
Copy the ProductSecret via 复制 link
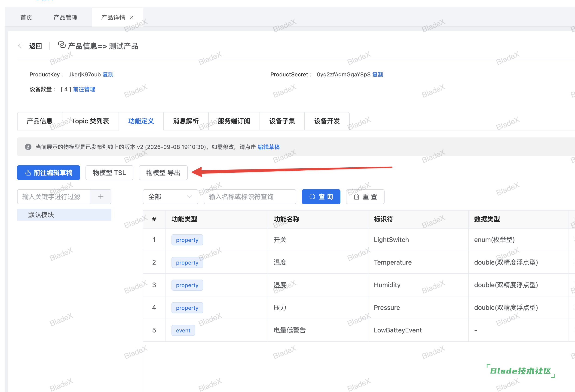coord(378,74)
